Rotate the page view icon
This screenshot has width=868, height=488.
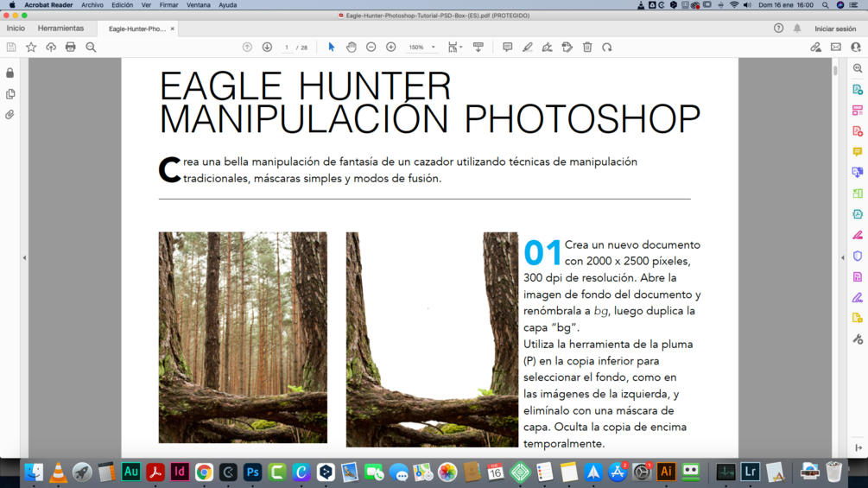click(x=607, y=47)
